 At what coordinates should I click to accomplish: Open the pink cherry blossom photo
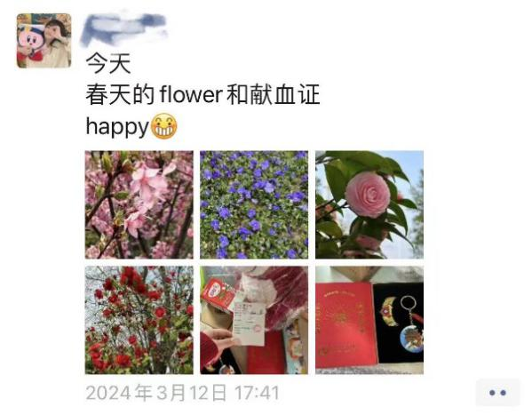(139, 204)
